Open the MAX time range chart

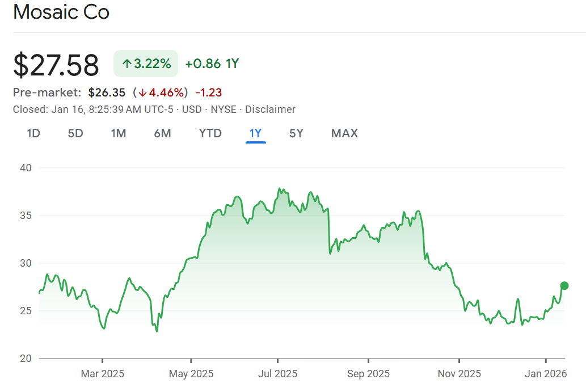tap(344, 133)
